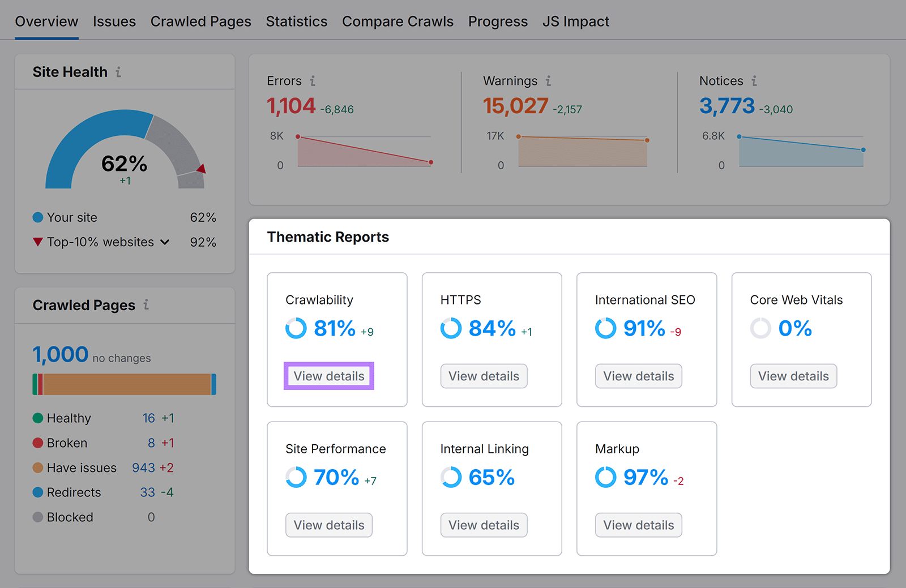Open the Compare Crawls tab
The image size is (906, 588).
click(x=398, y=21)
